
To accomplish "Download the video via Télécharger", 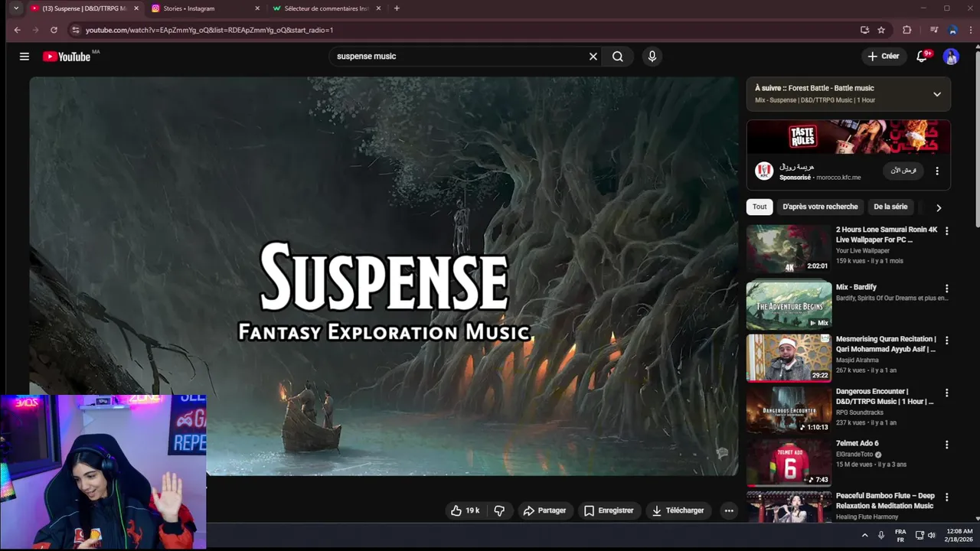I will (678, 510).
